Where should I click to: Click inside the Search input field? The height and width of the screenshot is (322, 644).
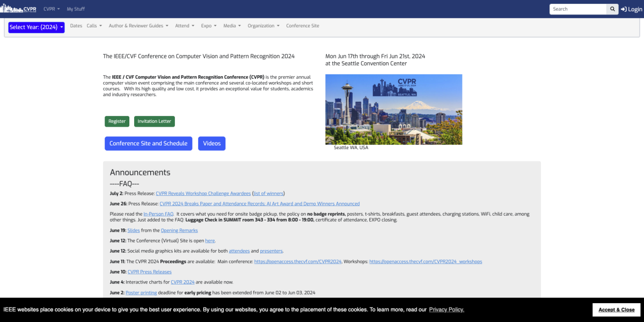click(x=577, y=9)
